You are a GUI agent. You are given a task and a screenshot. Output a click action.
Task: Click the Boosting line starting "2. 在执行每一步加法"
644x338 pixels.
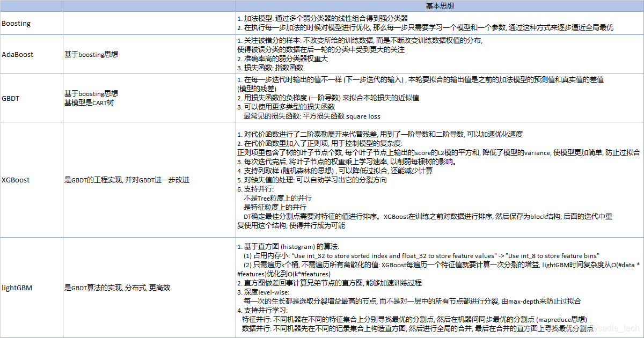pos(425,27)
